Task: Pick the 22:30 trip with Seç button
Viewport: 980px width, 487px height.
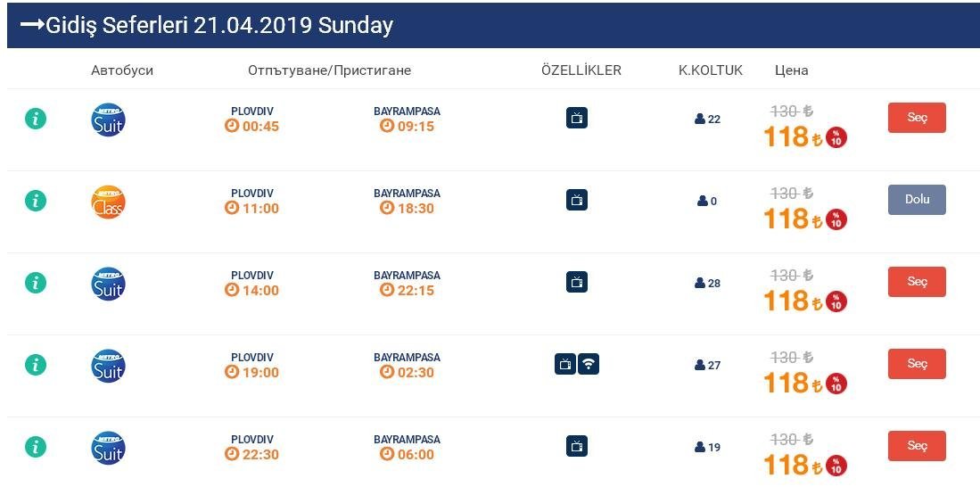Action: click(x=917, y=446)
